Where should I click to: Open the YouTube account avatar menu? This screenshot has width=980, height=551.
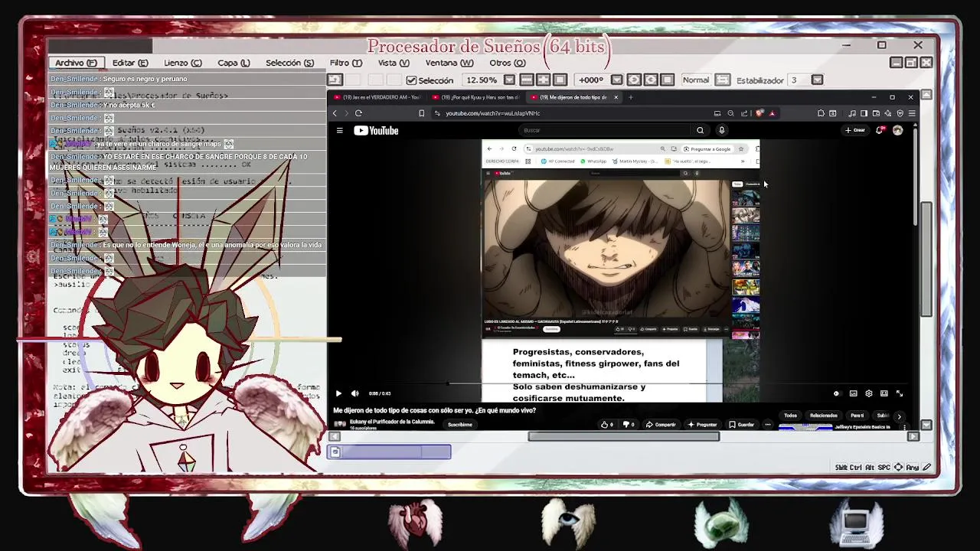click(897, 130)
